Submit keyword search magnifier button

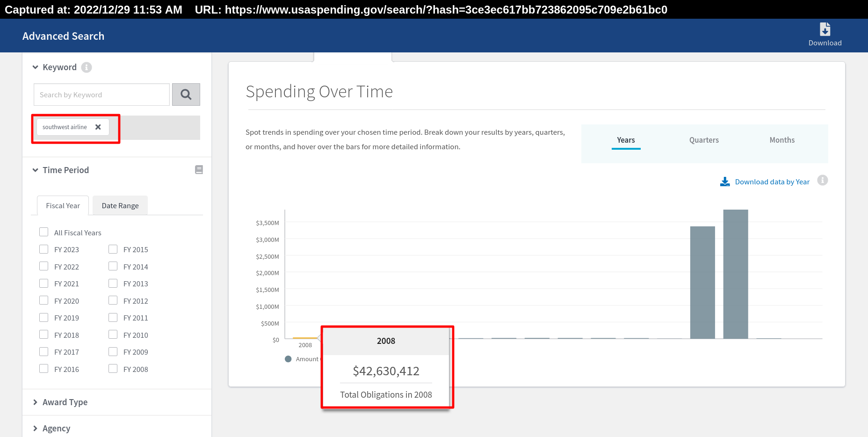(186, 95)
